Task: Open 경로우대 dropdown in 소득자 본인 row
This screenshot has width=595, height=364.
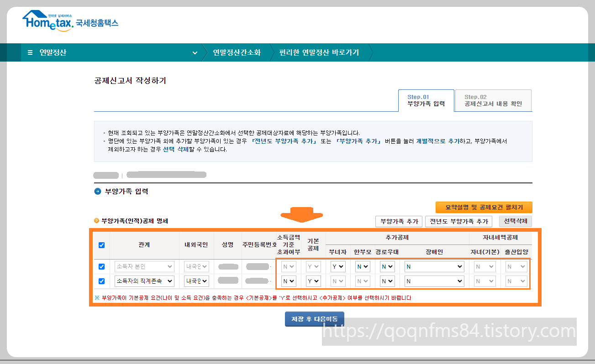Action: point(387,266)
